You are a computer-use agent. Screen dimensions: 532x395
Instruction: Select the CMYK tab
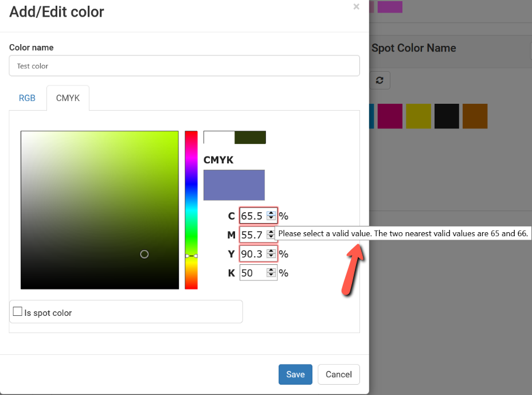click(x=68, y=98)
